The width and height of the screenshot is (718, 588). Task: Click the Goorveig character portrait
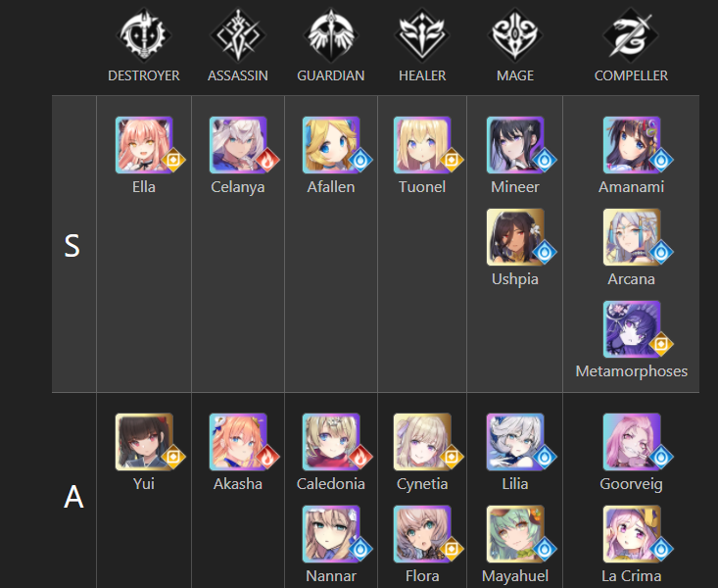click(x=632, y=442)
